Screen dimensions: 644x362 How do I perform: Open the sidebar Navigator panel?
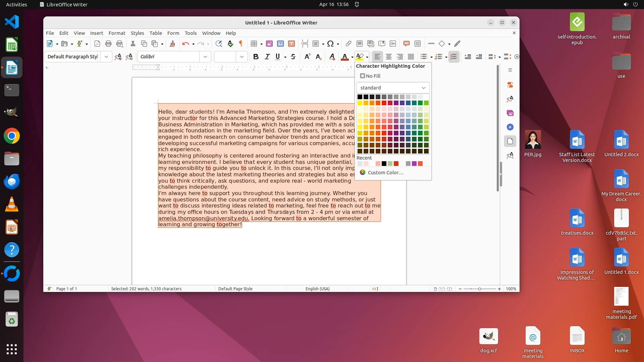(510, 127)
